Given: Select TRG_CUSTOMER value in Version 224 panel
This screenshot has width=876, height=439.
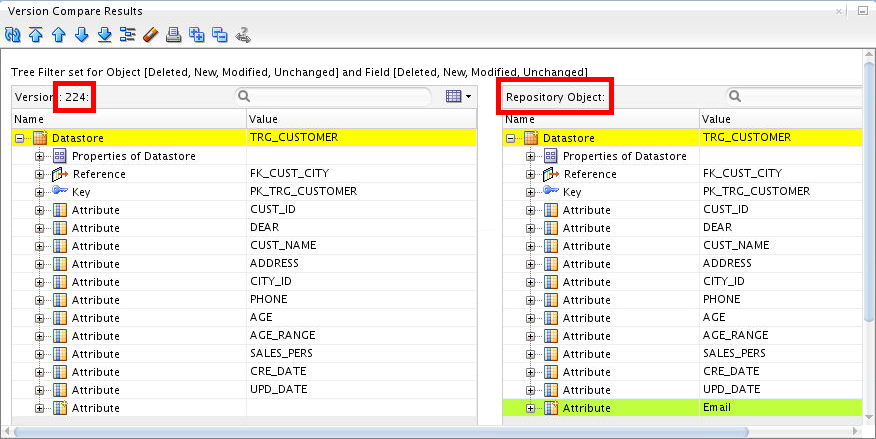Looking at the screenshot, I should [294, 137].
